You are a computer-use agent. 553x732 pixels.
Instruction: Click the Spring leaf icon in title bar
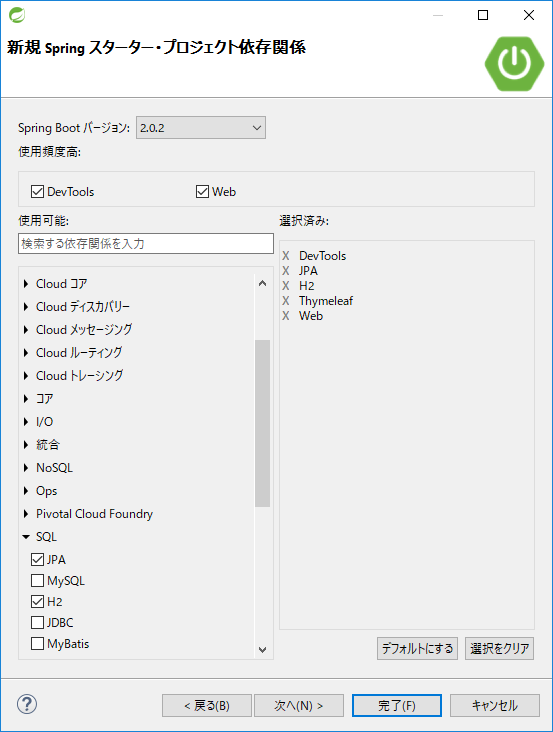17,15
